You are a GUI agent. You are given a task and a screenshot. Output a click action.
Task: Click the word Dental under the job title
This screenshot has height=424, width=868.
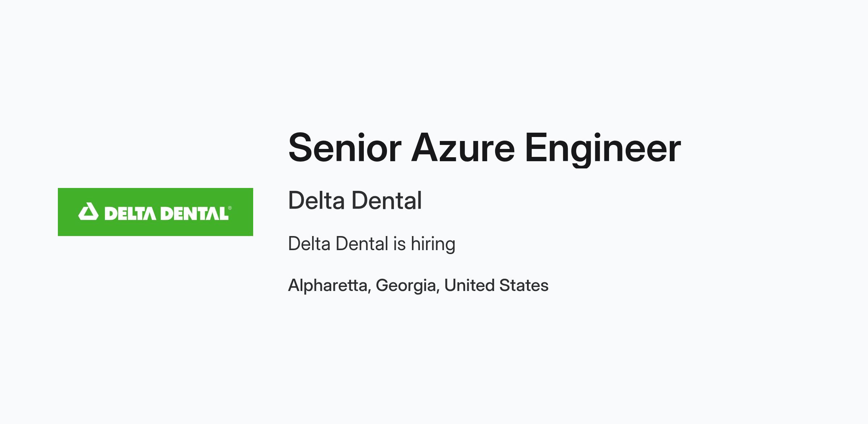pos(387,200)
